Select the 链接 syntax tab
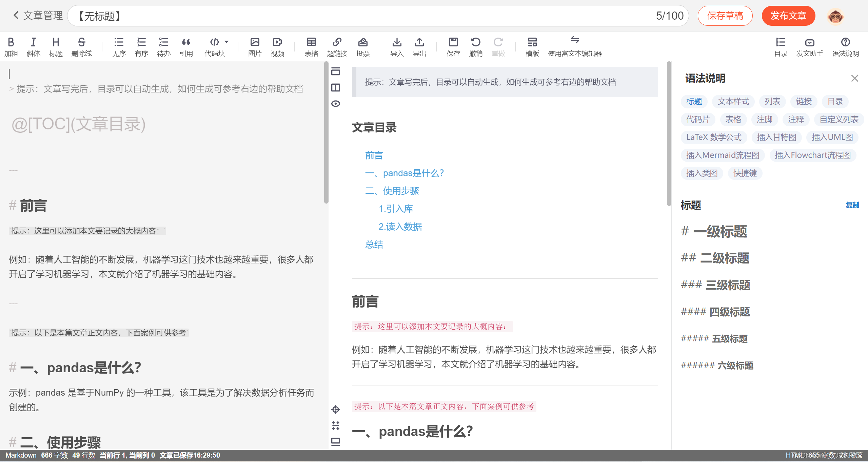868x462 pixels. [804, 101]
